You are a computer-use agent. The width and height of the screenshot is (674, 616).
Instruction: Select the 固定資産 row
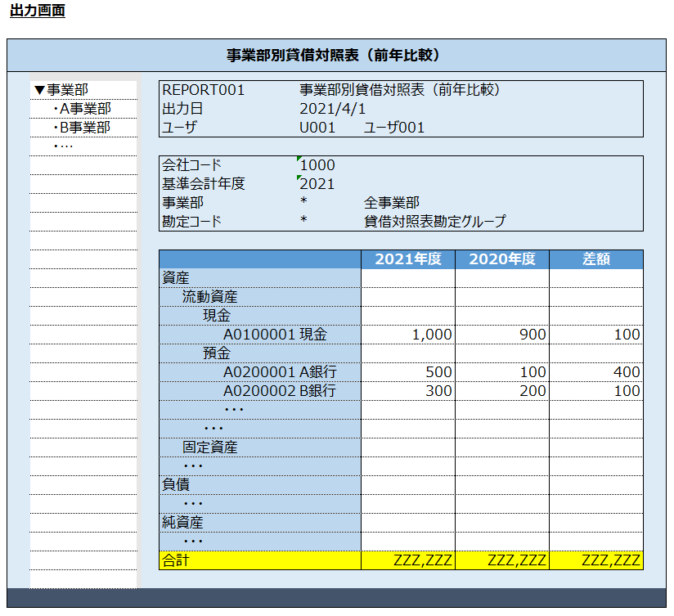[x=209, y=447]
